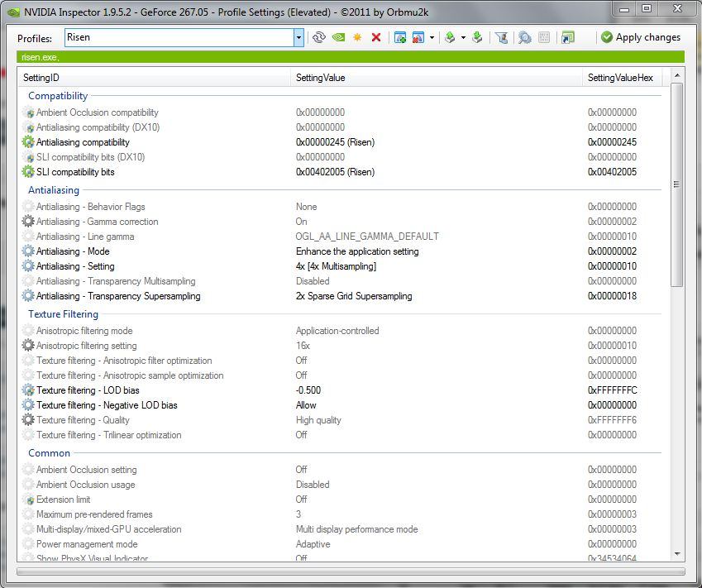Select the Antialiasing - Line gamma row

click(341, 237)
